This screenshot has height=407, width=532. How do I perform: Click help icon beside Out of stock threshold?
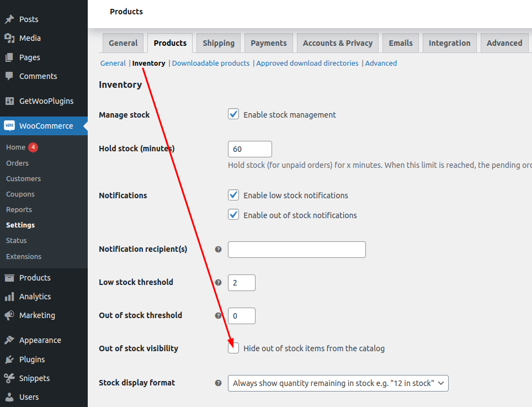tap(218, 316)
